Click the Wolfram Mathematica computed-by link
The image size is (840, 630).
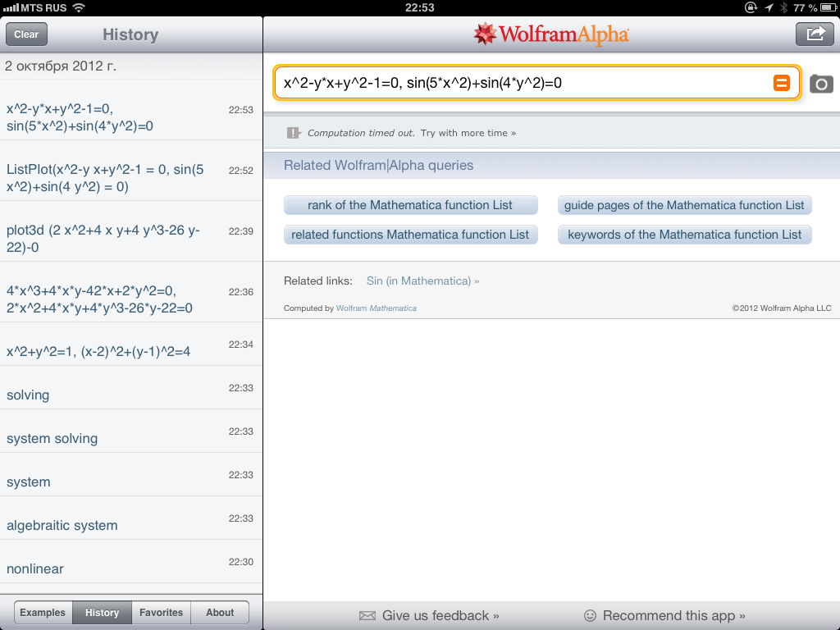pyautogui.click(x=376, y=308)
